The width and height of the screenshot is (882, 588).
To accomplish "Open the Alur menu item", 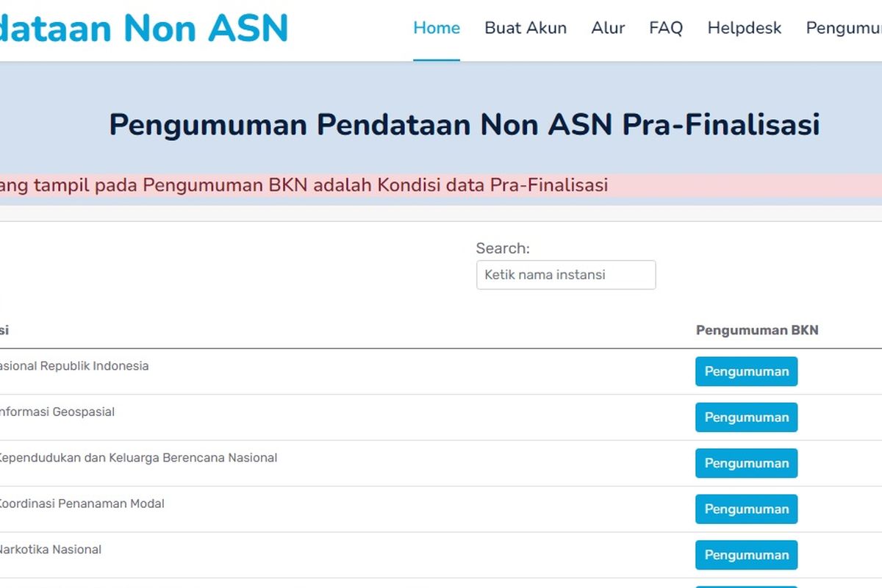I will 608,29.
